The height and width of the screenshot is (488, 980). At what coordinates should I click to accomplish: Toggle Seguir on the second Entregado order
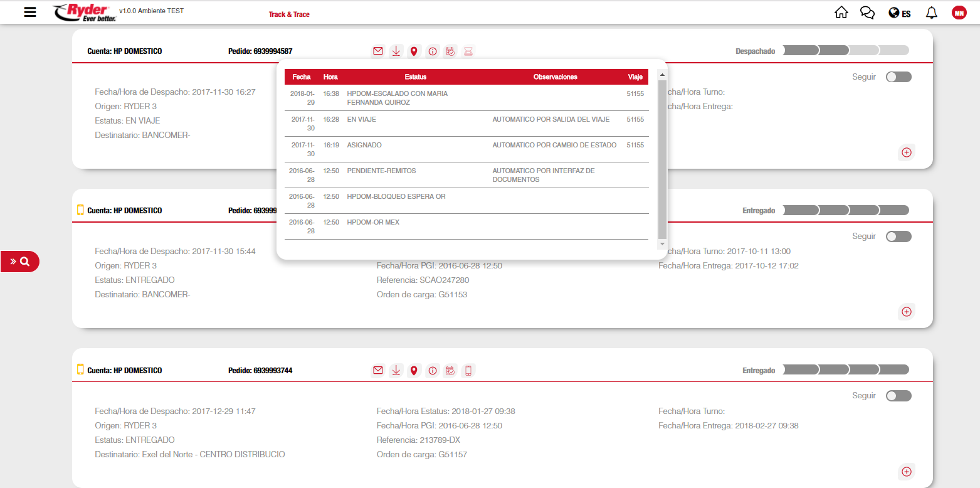coord(898,236)
